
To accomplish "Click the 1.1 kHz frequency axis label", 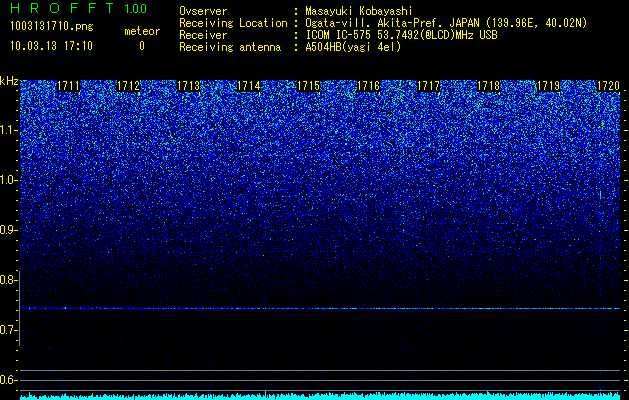I will [9, 130].
